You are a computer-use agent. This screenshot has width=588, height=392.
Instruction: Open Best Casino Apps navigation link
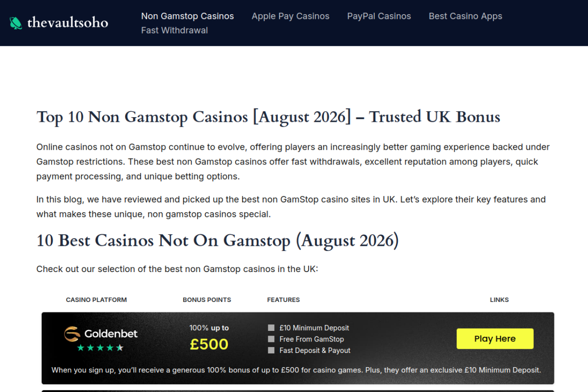[x=465, y=16]
